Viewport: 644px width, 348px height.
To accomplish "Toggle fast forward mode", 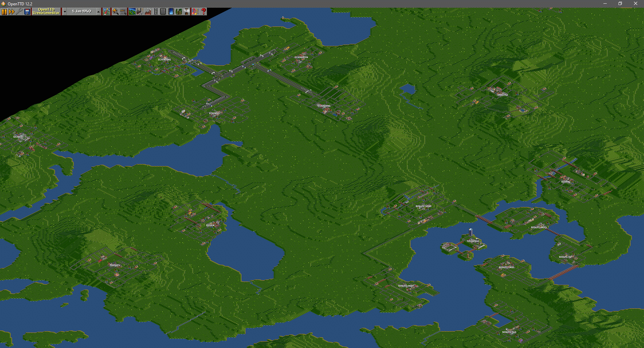I will click(12, 12).
